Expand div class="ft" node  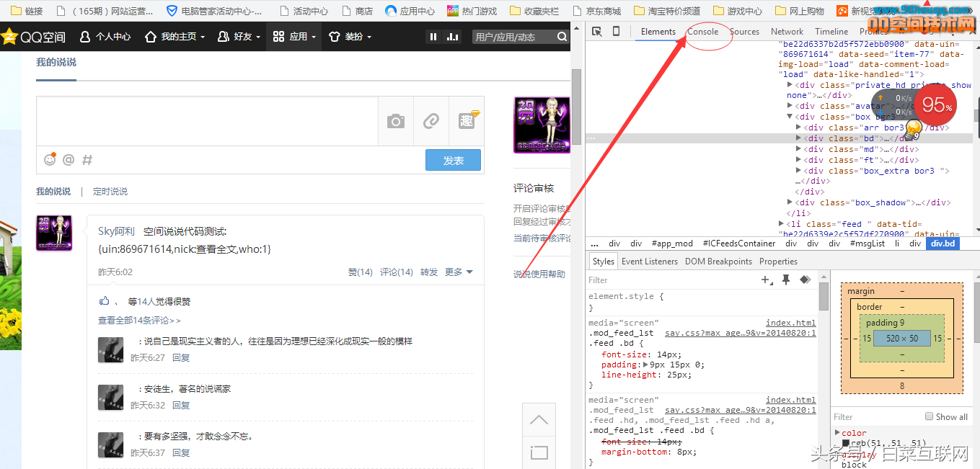798,160
